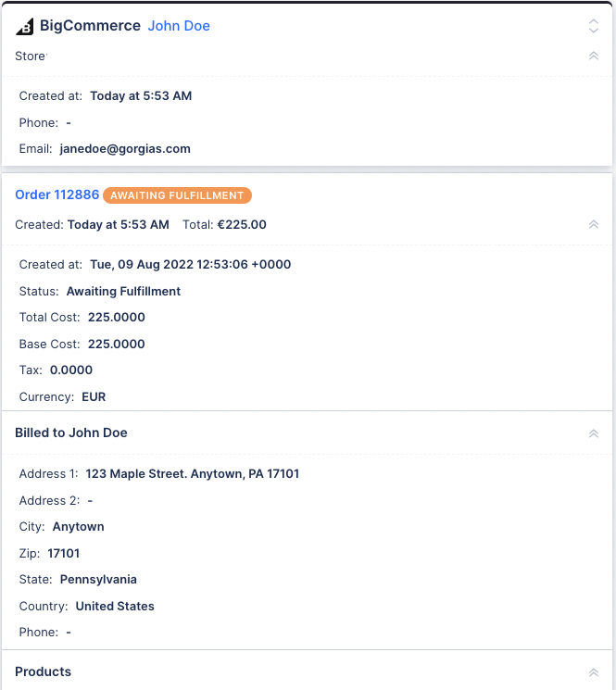Select the EUR currency value

coord(94,397)
